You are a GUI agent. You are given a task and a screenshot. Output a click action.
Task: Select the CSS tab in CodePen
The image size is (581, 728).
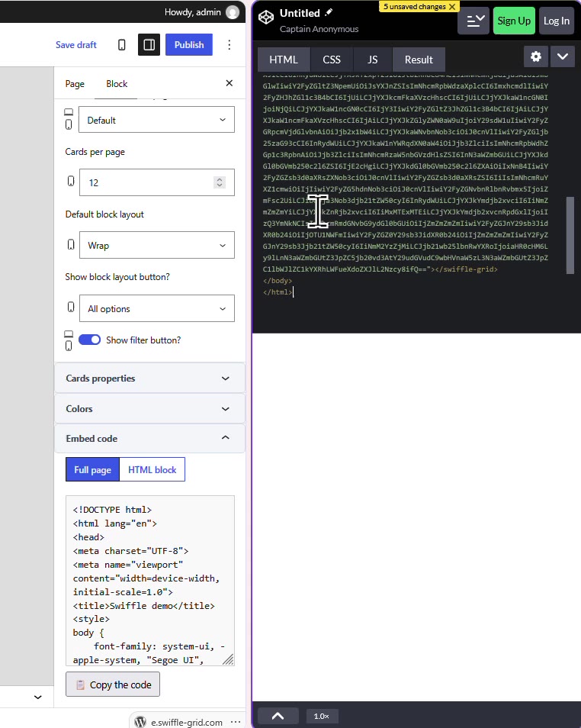[332, 60]
